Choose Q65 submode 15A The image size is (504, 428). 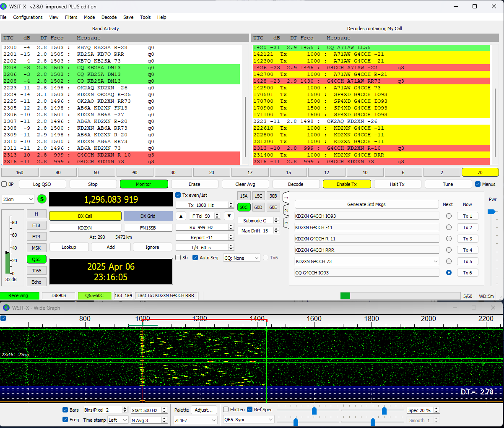(x=244, y=196)
